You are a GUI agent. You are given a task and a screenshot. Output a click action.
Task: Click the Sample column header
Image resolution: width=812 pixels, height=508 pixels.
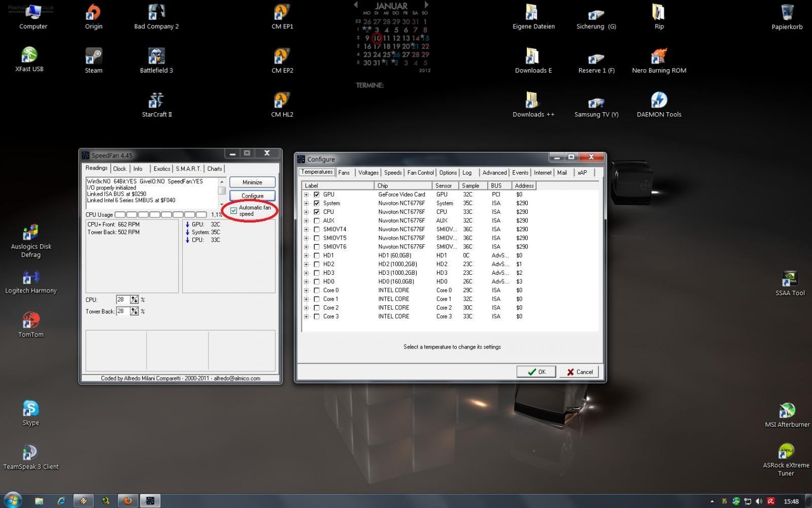(473, 186)
